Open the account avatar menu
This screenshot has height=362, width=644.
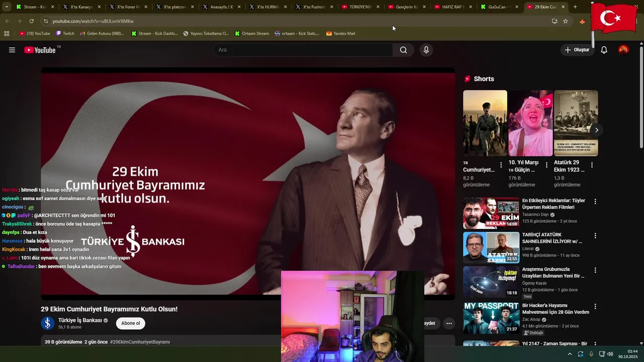point(623,50)
